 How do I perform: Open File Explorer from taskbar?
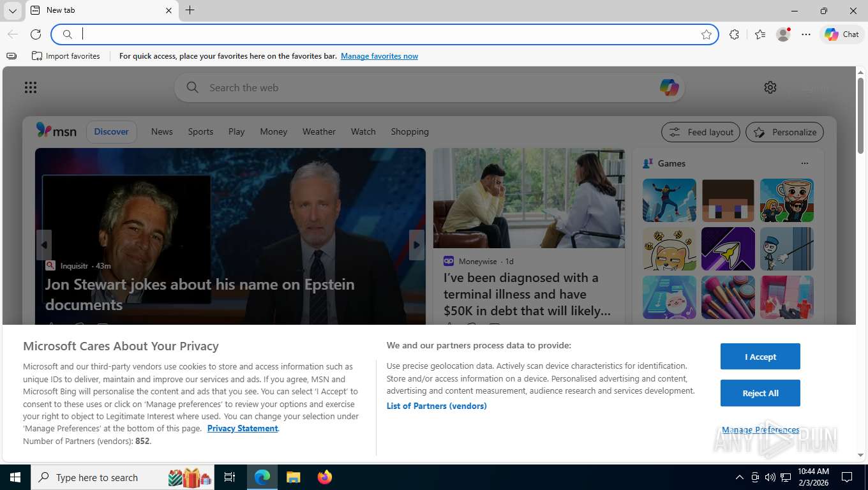coord(293,477)
